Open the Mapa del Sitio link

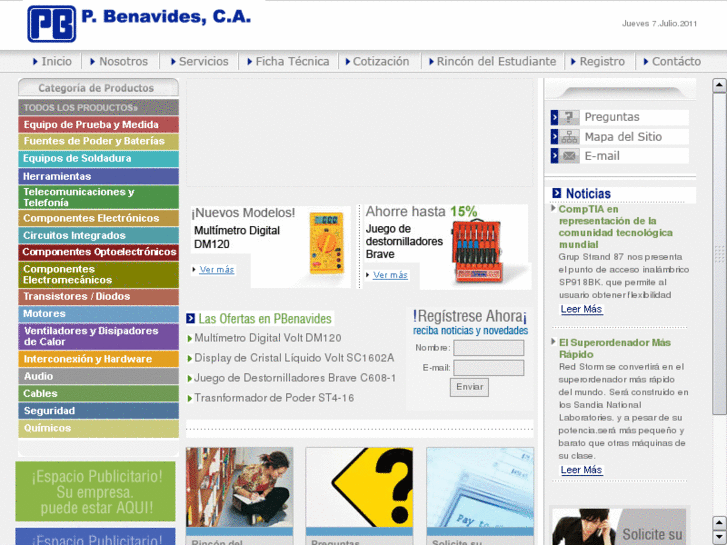(x=623, y=137)
